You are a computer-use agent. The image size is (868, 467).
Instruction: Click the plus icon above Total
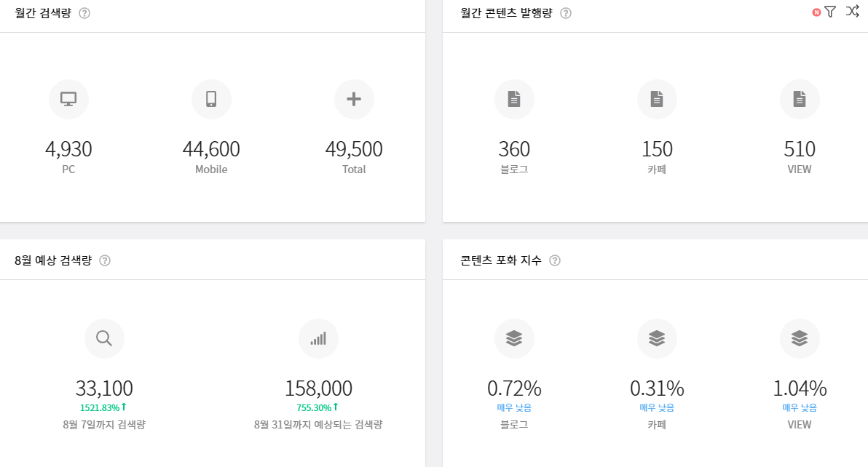point(354,99)
